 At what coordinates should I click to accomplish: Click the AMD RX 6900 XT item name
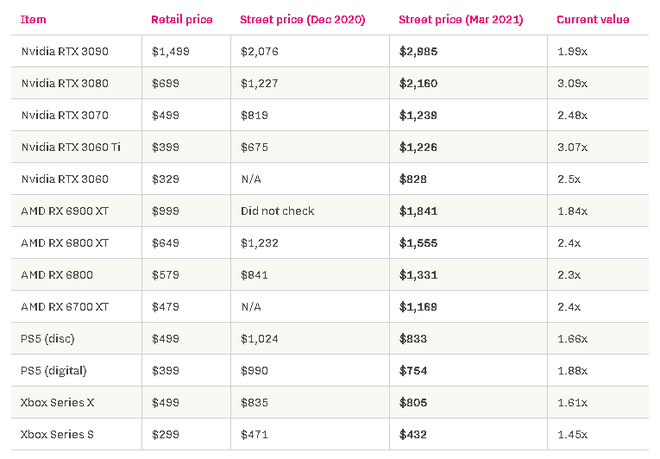pos(66,211)
